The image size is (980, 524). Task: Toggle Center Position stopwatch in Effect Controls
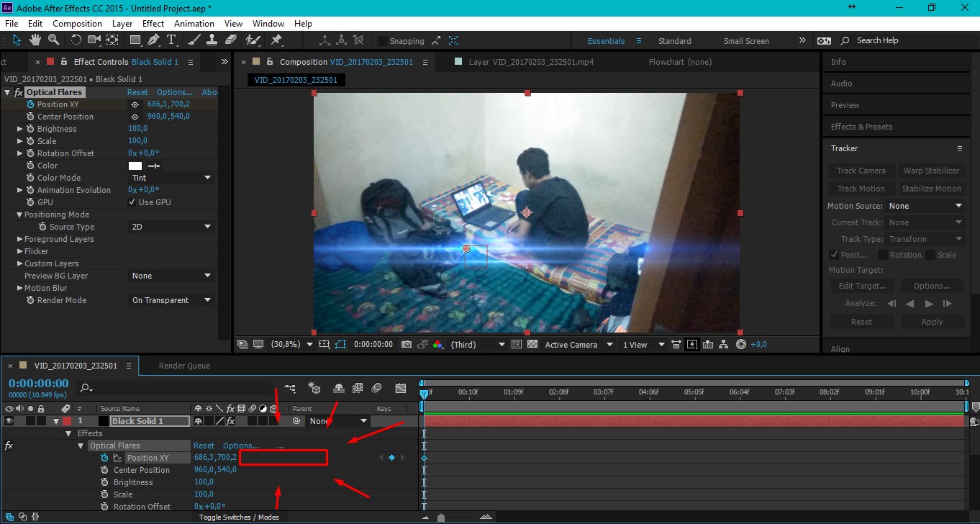pos(30,117)
